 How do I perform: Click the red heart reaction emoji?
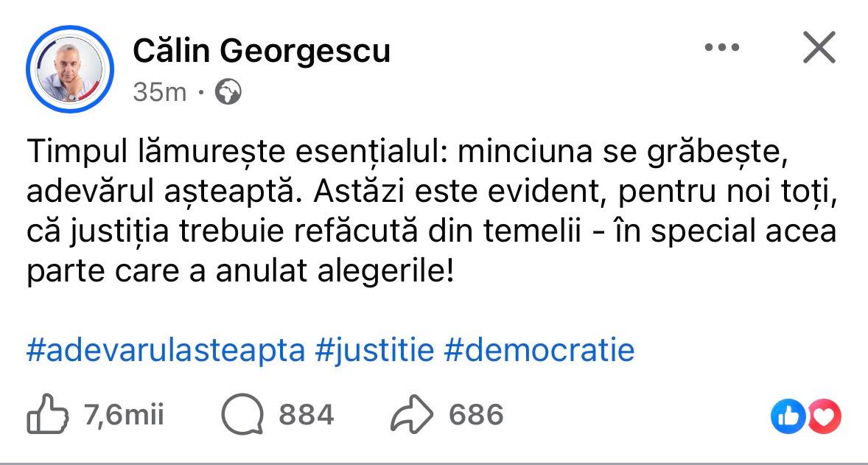[825, 417]
